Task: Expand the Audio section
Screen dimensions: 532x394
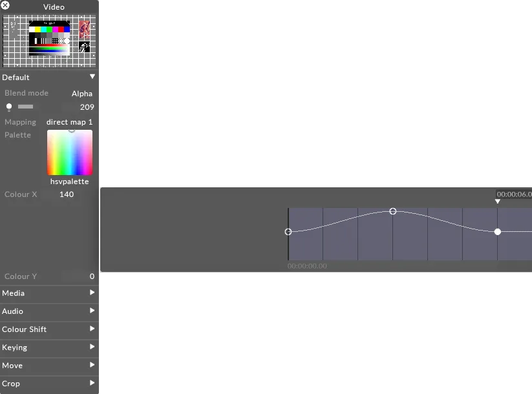Action: click(92, 311)
